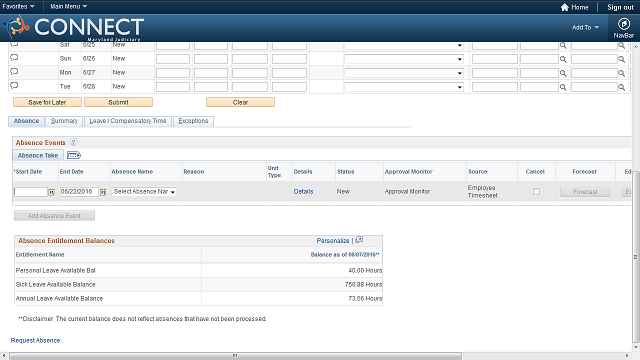This screenshot has width=640, height=360.
Task: Open Start Date calendar picker icon
Action: point(51,192)
